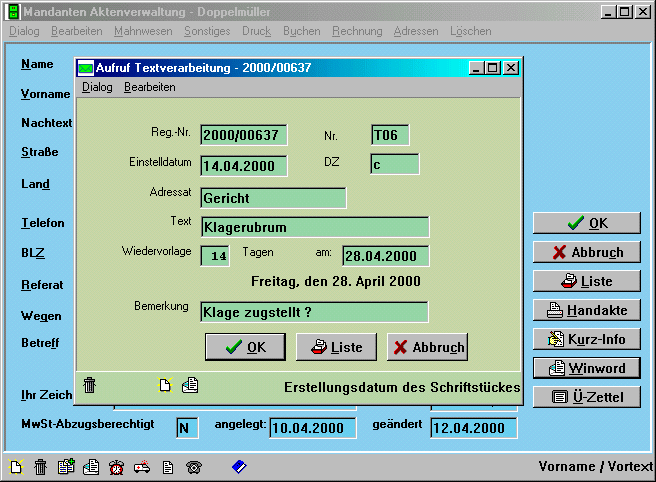Click OK button in right side panel
The image size is (656, 482).
587,223
